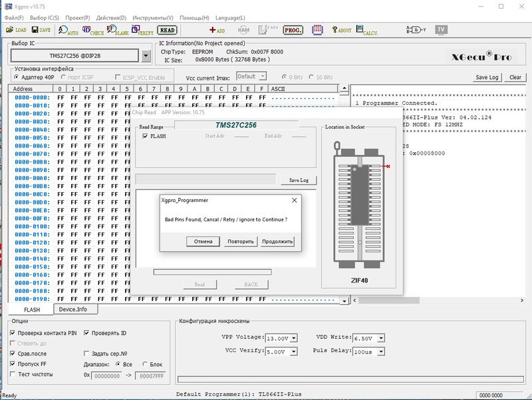The height and width of the screenshot is (400, 532).
Task: Toggle Срав.после checkbox
Action: point(13,353)
